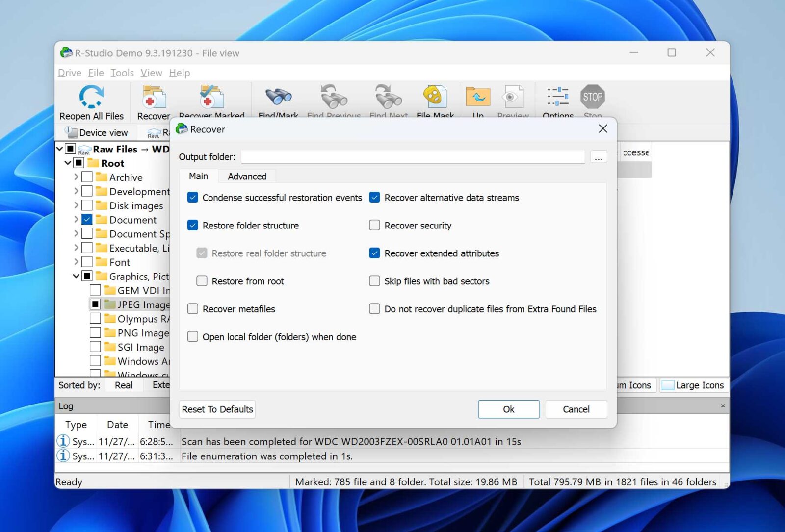Uncheck Condense successful restoration events

pyautogui.click(x=193, y=198)
